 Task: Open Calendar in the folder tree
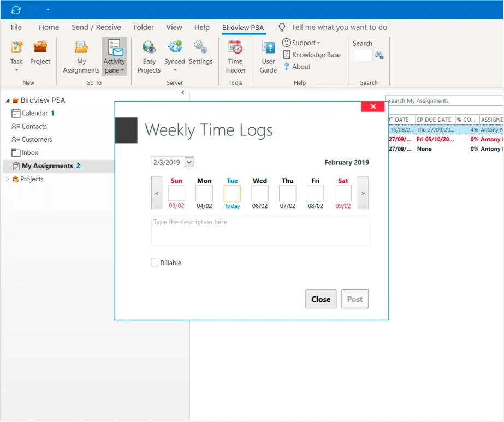pyautogui.click(x=34, y=113)
